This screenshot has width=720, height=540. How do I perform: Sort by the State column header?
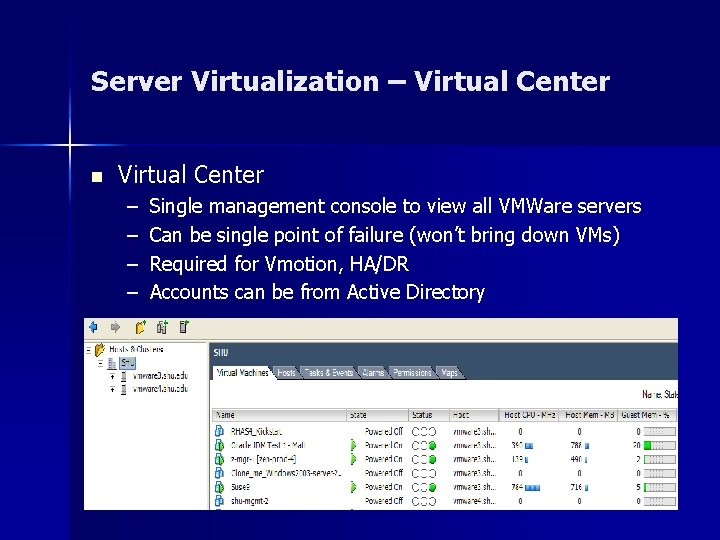click(x=377, y=415)
